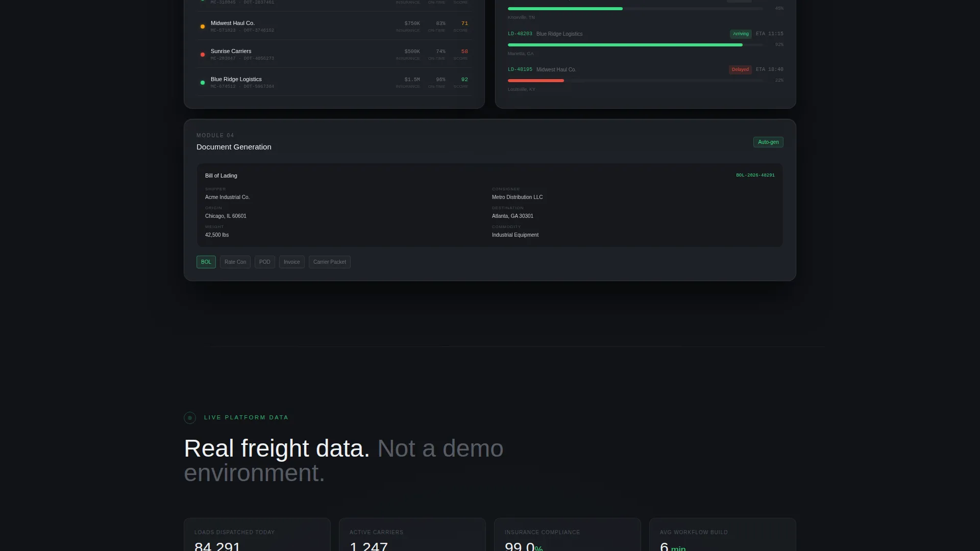Screen dimensions: 980x551
Task: Click the Bill of Lading title
Action: pos(221,176)
